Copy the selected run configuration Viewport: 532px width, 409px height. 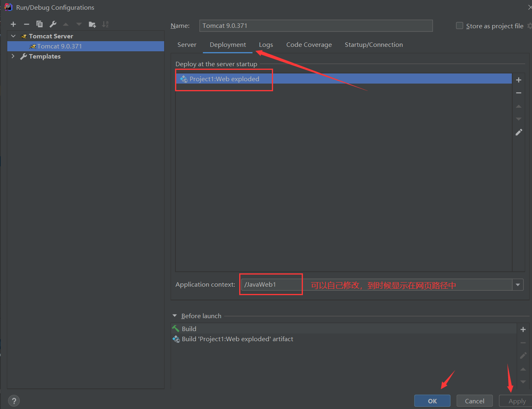tap(40, 24)
